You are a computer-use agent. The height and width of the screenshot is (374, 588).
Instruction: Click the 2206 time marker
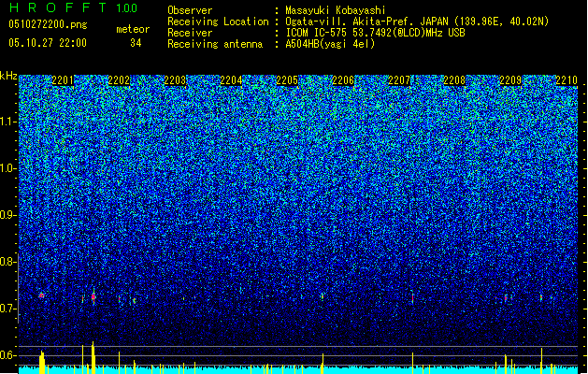[x=343, y=80]
